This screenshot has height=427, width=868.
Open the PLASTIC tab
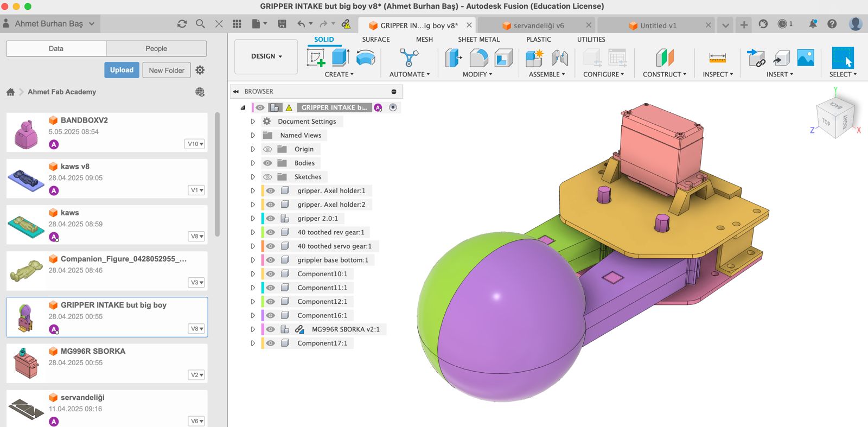pyautogui.click(x=539, y=40)
